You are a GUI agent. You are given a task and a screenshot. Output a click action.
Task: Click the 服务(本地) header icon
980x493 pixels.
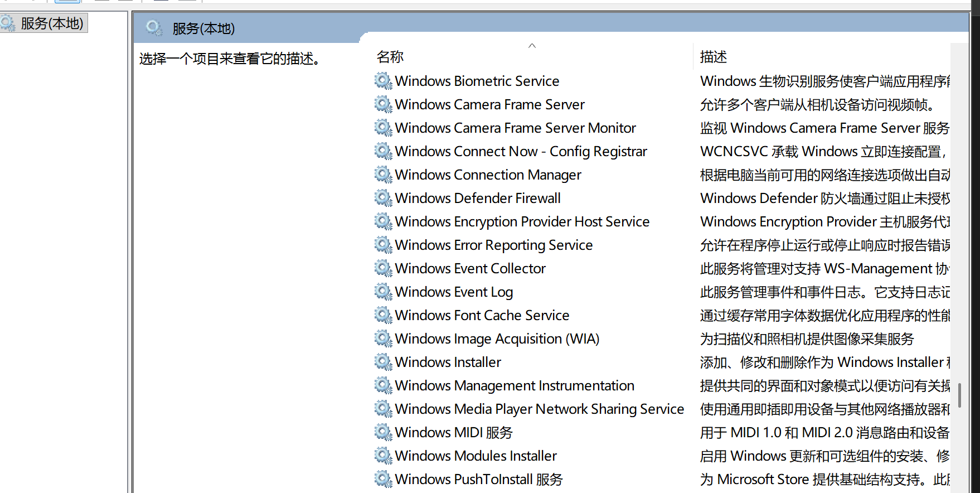point(154,27)
